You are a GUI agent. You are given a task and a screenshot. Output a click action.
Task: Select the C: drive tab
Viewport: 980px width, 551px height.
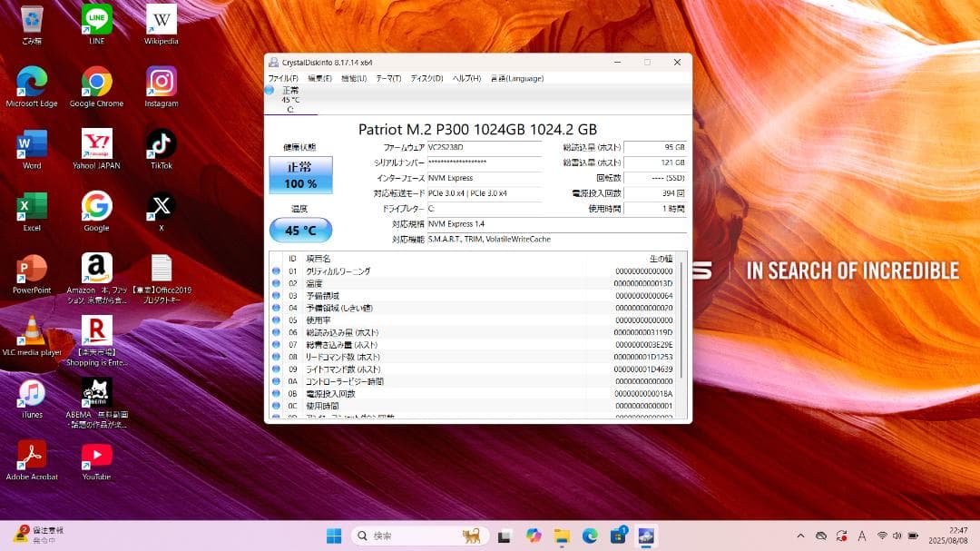(291, 100)
